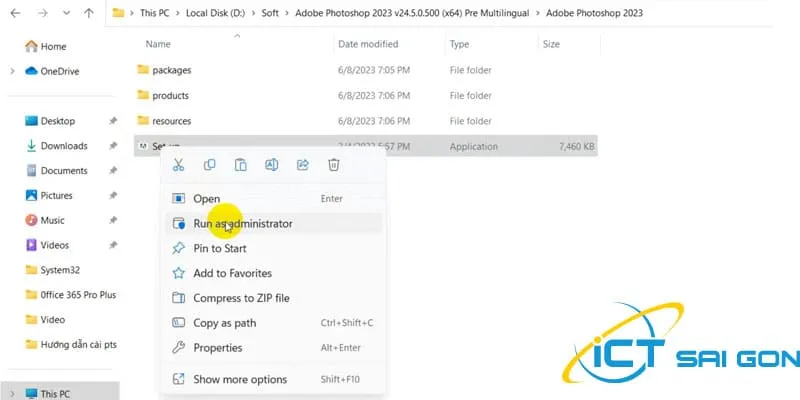
Task: Open Home in the sidebar
Action: pos(46,46)
